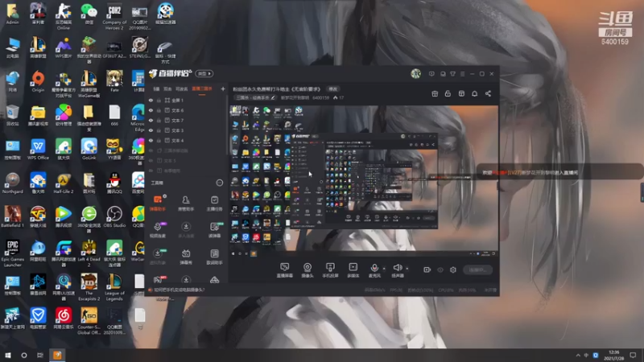Screen dimensions: 644x362
Task: Select the 全屏 1 source row
Action: [186, 100]
